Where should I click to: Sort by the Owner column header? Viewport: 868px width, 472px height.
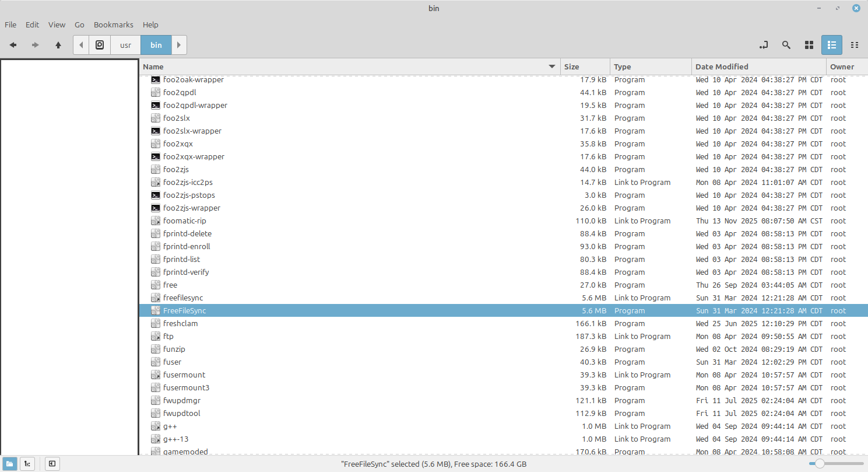(x=847, y=67)
